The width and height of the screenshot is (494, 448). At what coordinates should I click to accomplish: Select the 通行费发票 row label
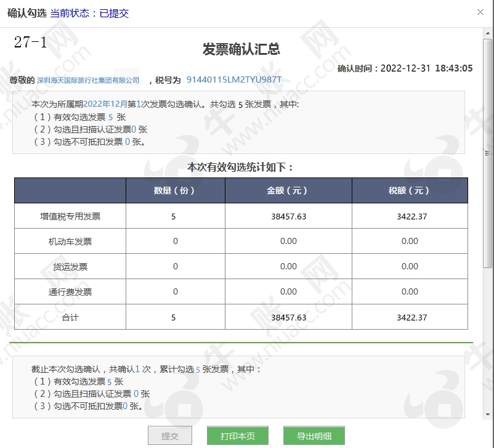coord(70,291)
